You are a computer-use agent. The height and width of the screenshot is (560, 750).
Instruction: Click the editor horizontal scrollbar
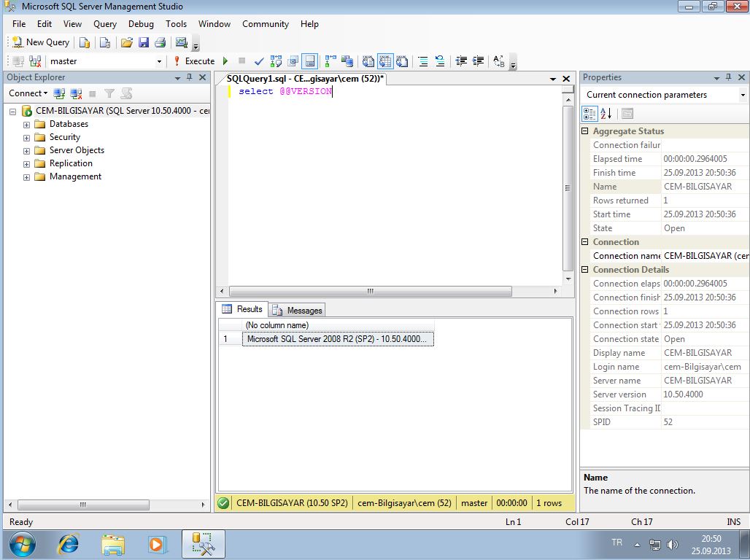[x=370, y=291]
